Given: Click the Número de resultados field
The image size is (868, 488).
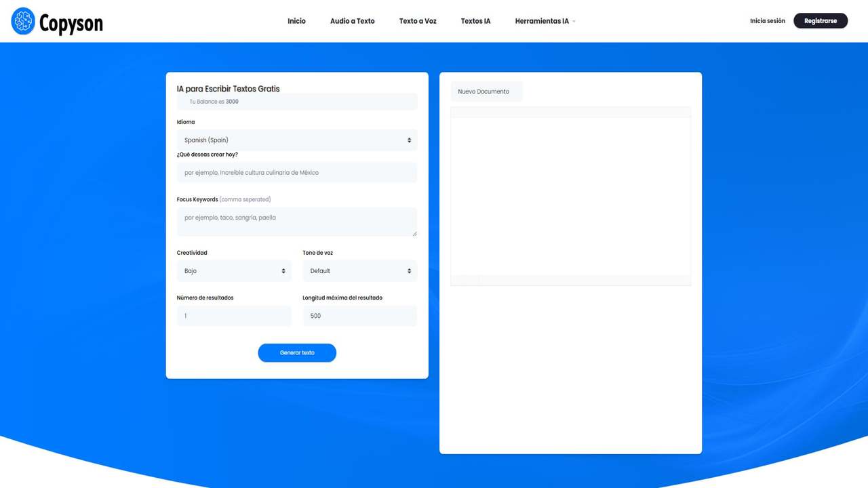Looking at the screenshot, I should click(x=234, y=316).
